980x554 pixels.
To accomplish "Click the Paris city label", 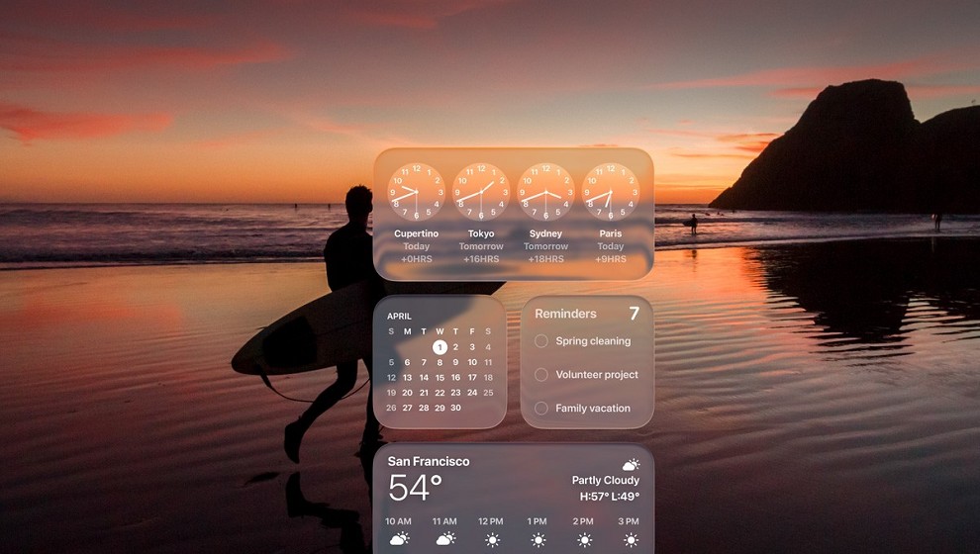I will (611, 233).
